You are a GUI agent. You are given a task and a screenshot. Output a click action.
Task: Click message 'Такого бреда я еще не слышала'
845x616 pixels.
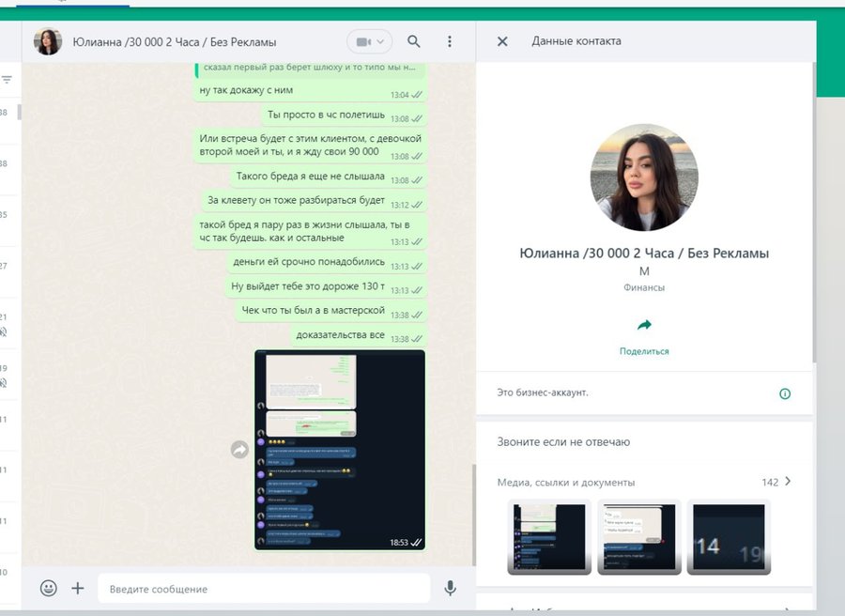pyautogui.click(x=329, y=177)
